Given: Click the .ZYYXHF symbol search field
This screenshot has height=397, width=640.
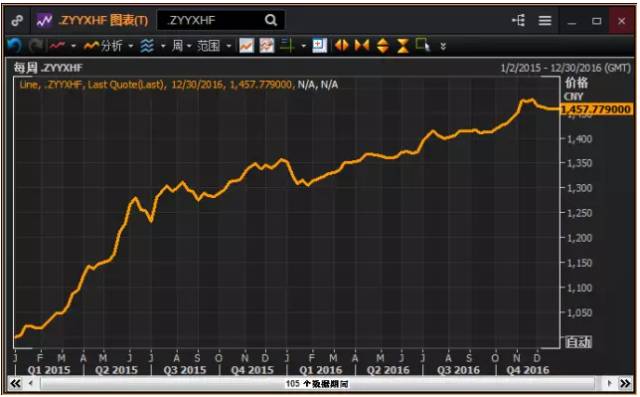Looking at the screenshot, I should pyautogui.click(x=220, y=20).
